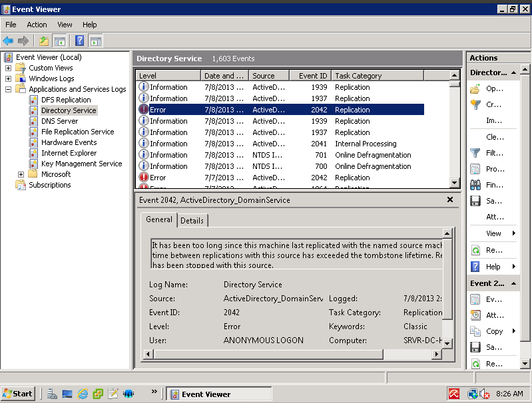532x403 pixels.
Task: Open the Copy submenu arrow
Action: tap(514, 331)
